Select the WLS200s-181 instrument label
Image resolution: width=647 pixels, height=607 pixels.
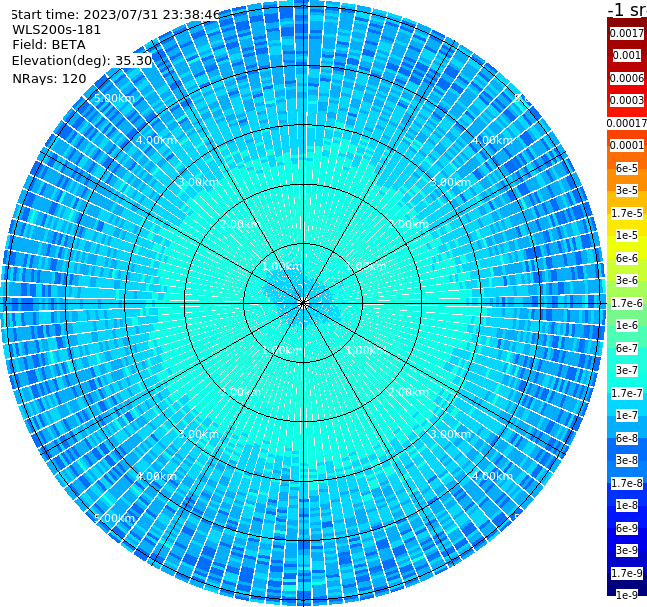[57, 30]
